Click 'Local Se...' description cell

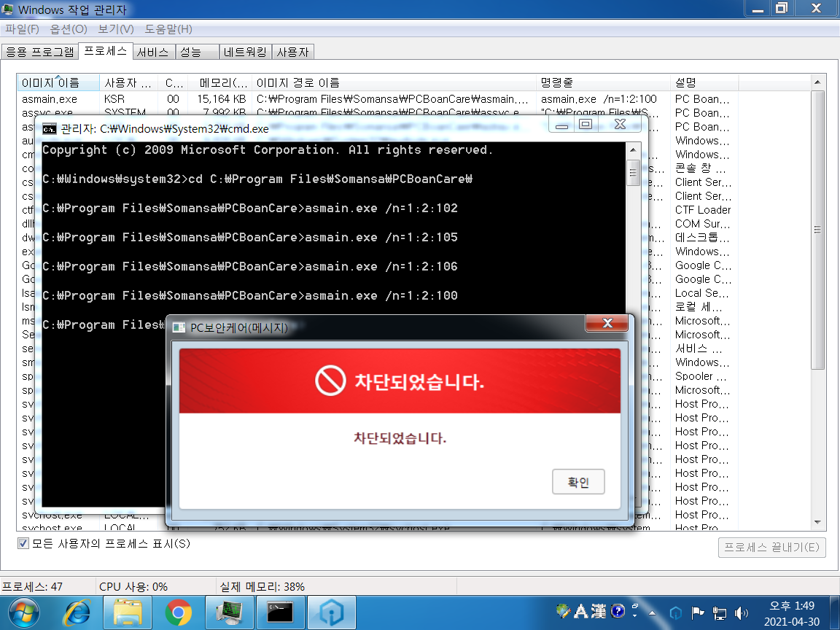(x=701, y=293)
